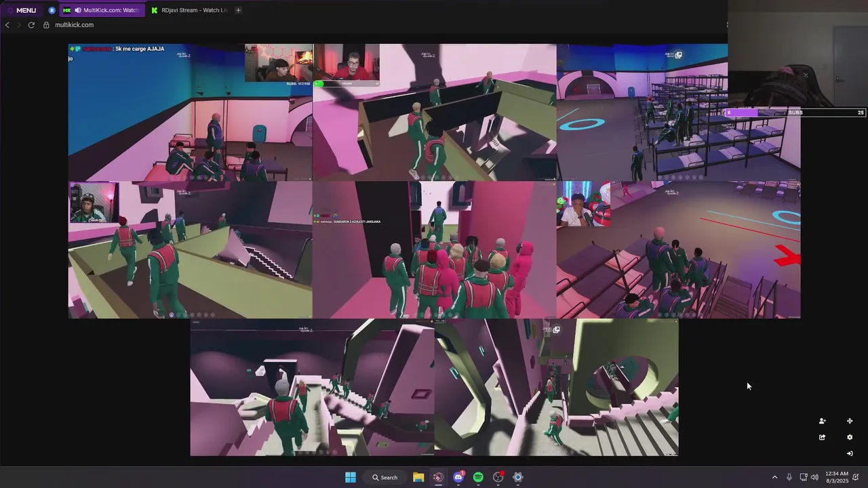Open Settings gear app in taskbar
The height and width of the screenshot is (488, 868).
pyautogui.click(x=518, y=477)
